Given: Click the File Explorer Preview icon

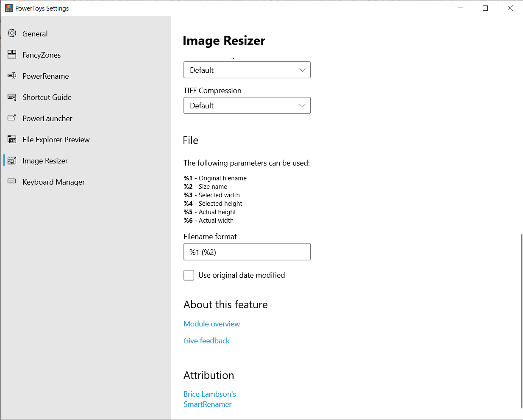Looking at the screenshot, I should pos(12,139).
